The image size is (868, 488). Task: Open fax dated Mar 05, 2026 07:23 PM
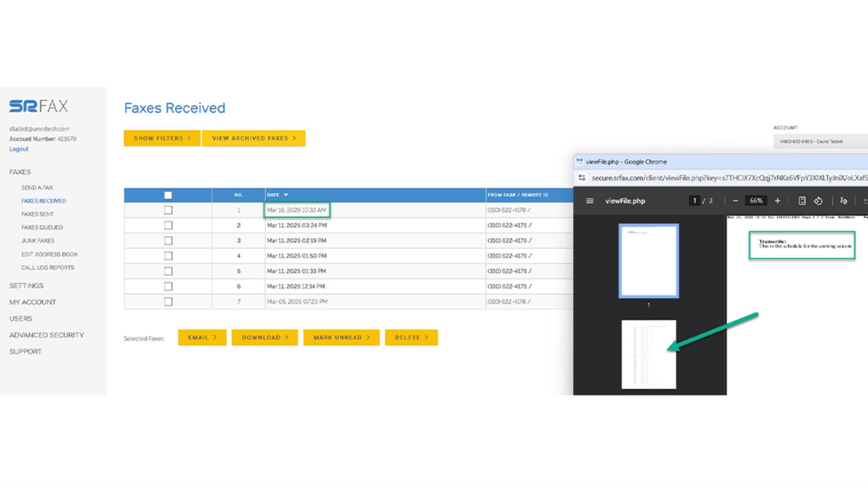pos(298,302)
